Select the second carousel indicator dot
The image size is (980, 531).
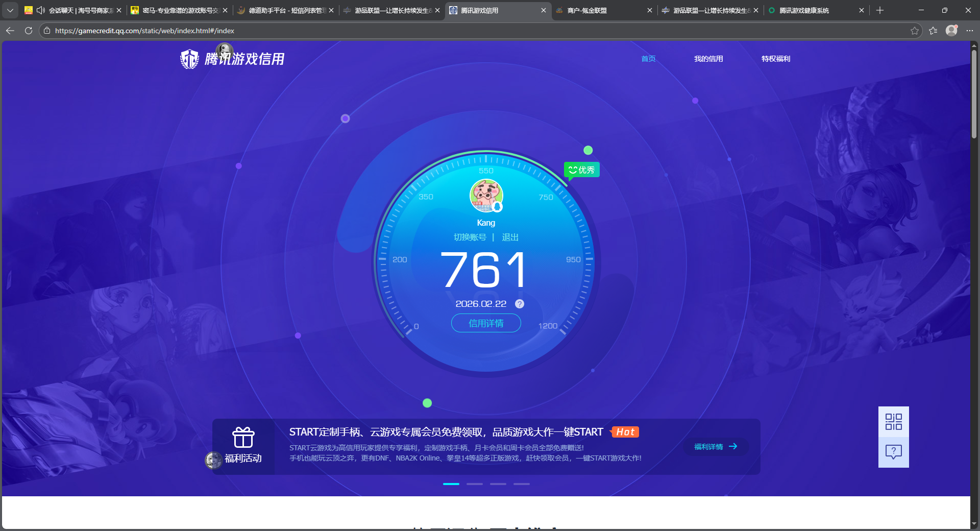(x=474, y=484)
